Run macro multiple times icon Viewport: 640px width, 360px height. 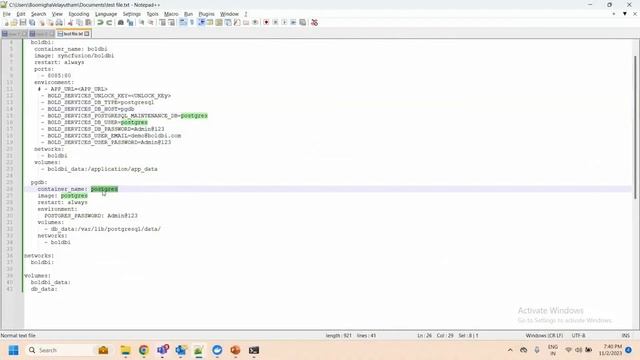click(293, 22)
